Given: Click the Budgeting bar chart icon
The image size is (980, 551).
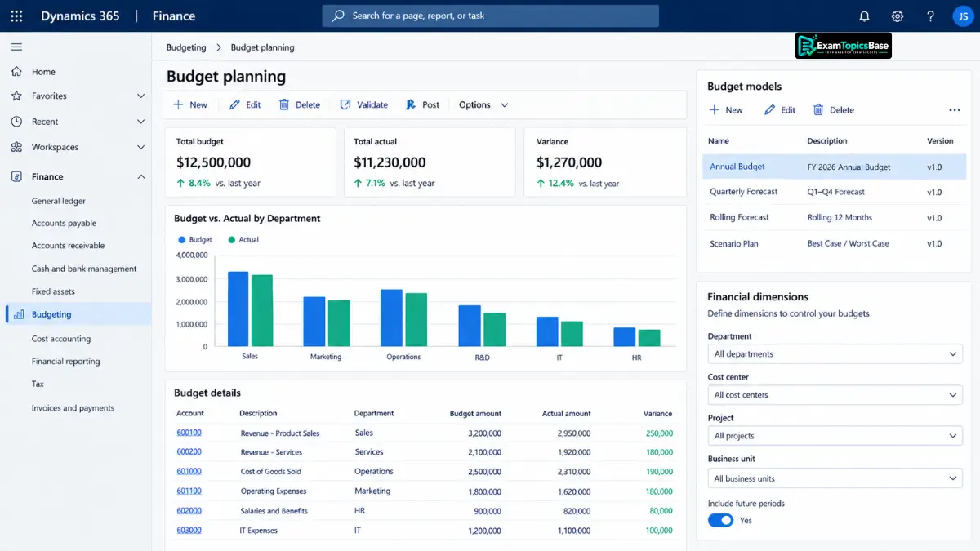Looking at the screenshot, I should [19, 314].
